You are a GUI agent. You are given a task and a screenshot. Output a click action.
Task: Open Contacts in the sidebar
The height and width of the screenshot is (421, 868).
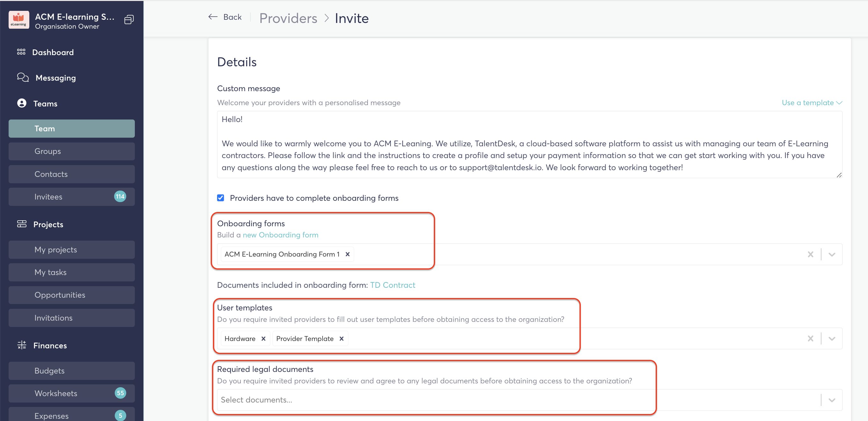pyautogui.click(x=71, y=174)
